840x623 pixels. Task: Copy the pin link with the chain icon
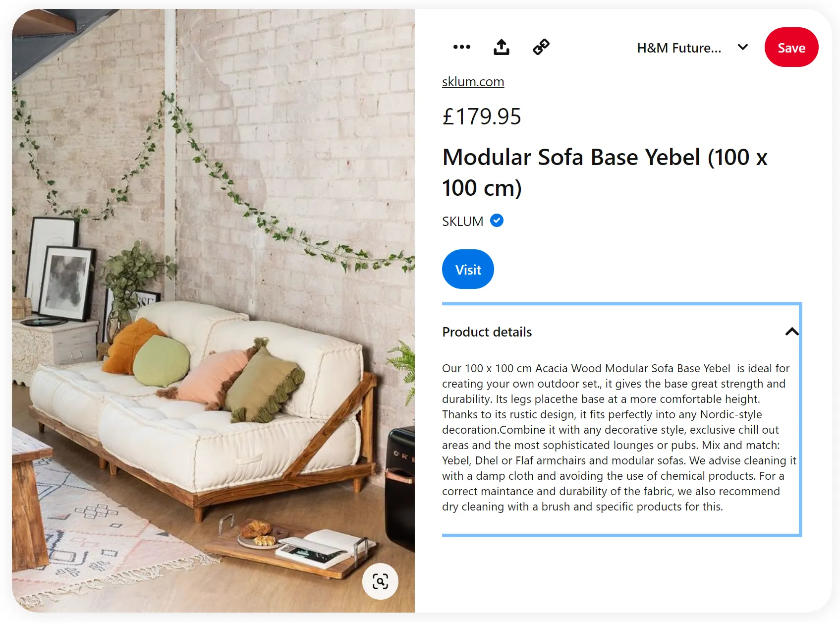tap(541, 47)
